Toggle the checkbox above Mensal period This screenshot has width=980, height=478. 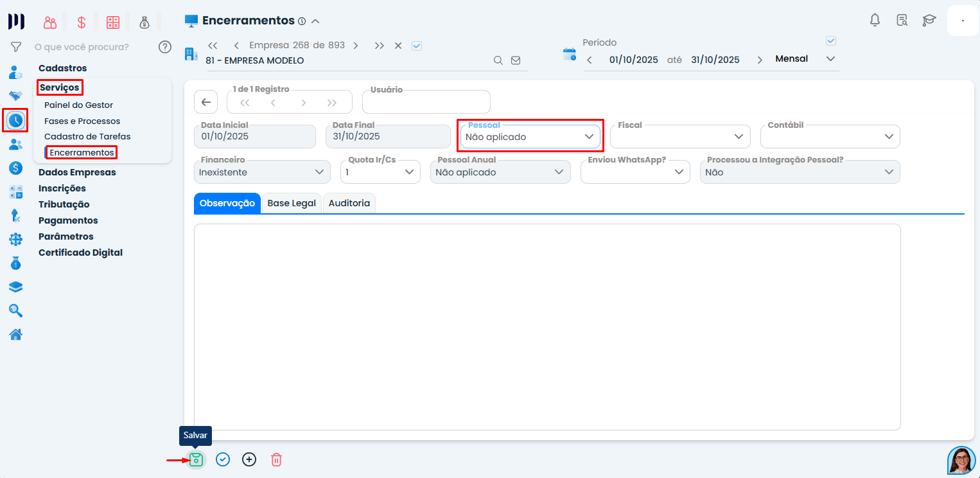[x=831, y=41]
